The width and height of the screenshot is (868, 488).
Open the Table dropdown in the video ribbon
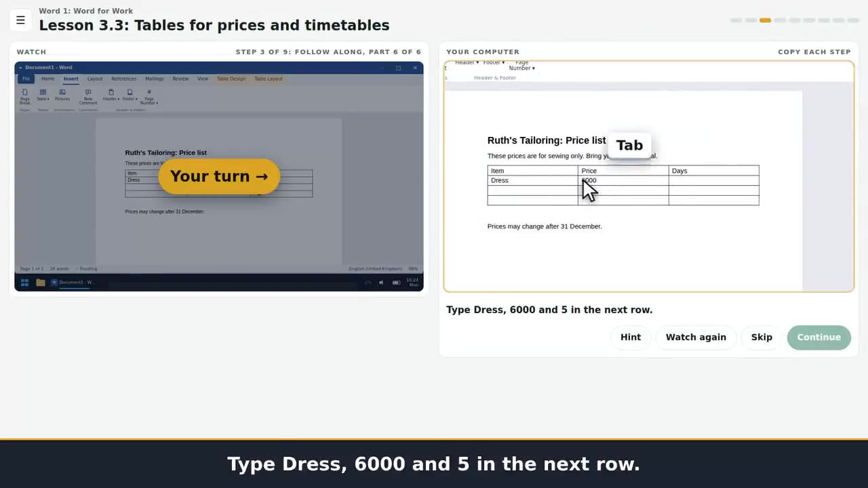pyautogui.click(x=43, y=95)
